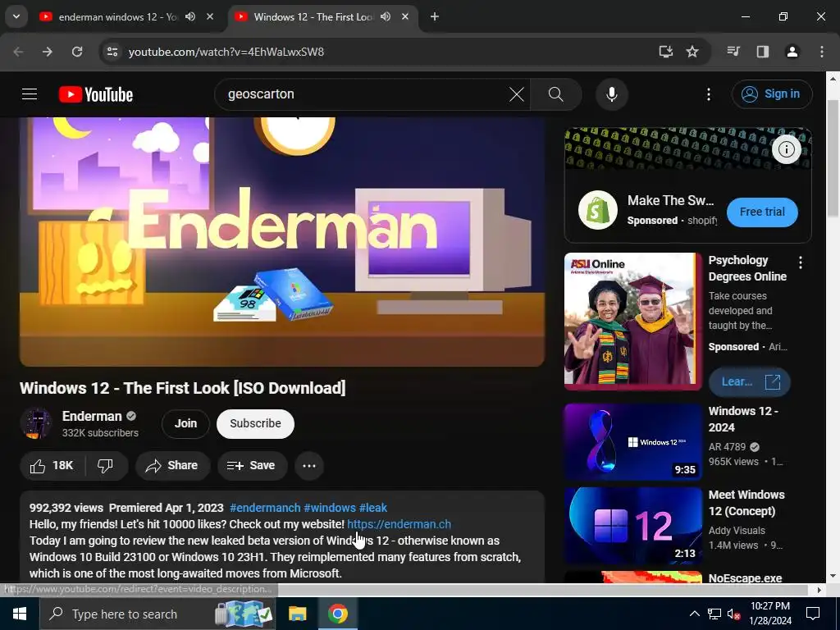Image resolution: width=840 pixels, height=630 pixels.
Task: Open a new browser tab
Action: 435,17
